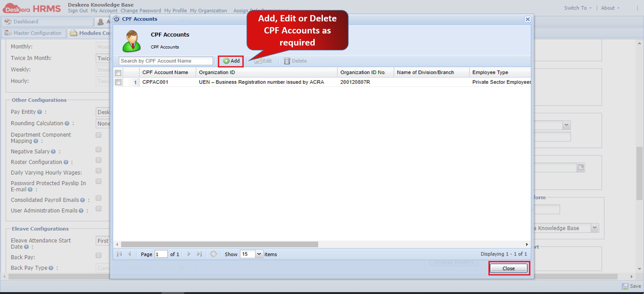Click inside the Search by CPF Account Name field
644x294 pixels.
[x=165, y=61]
